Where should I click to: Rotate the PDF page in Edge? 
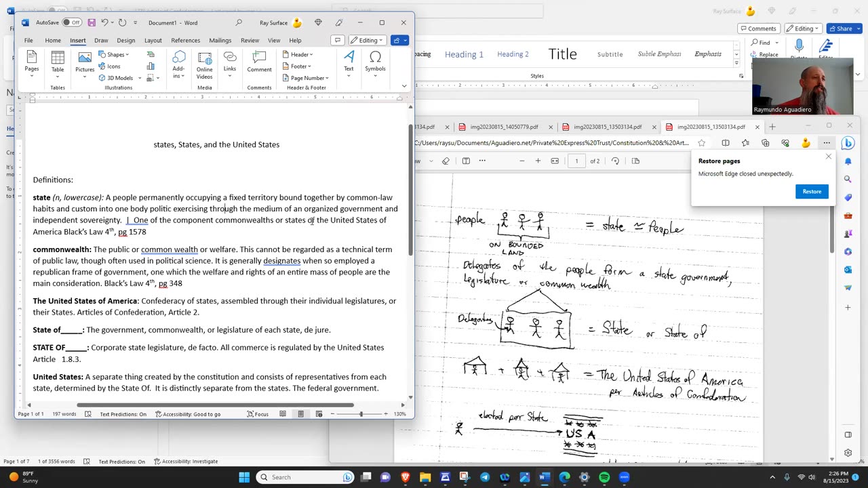pyautogui.click(x=615, y=161)
